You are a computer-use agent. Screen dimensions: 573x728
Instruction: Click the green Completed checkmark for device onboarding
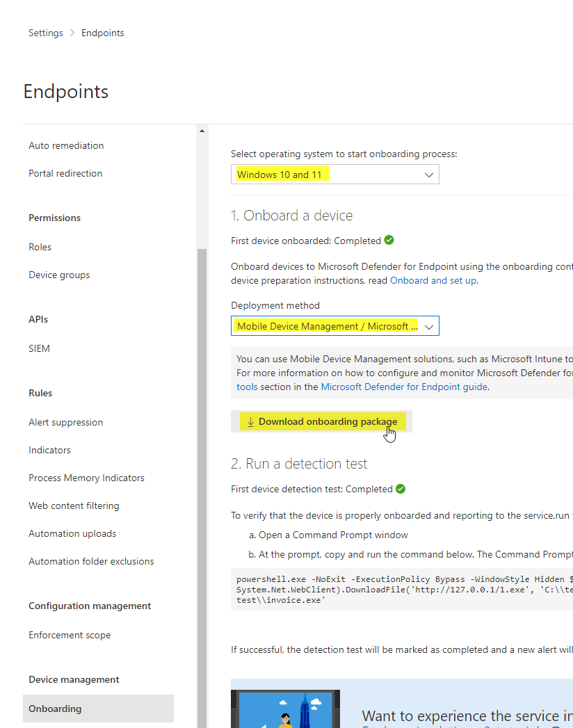click(388, 240)
